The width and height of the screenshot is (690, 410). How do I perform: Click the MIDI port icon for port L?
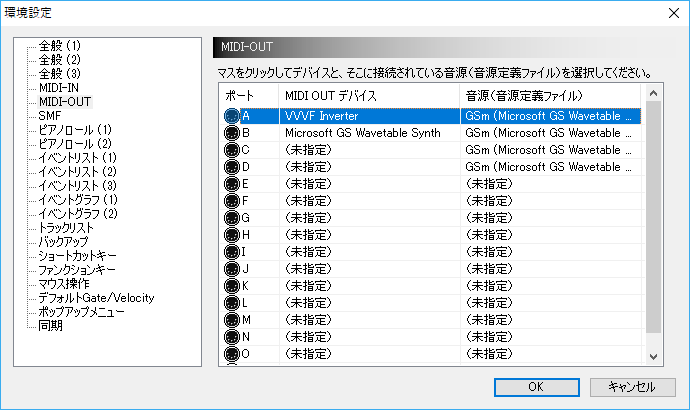231,303
